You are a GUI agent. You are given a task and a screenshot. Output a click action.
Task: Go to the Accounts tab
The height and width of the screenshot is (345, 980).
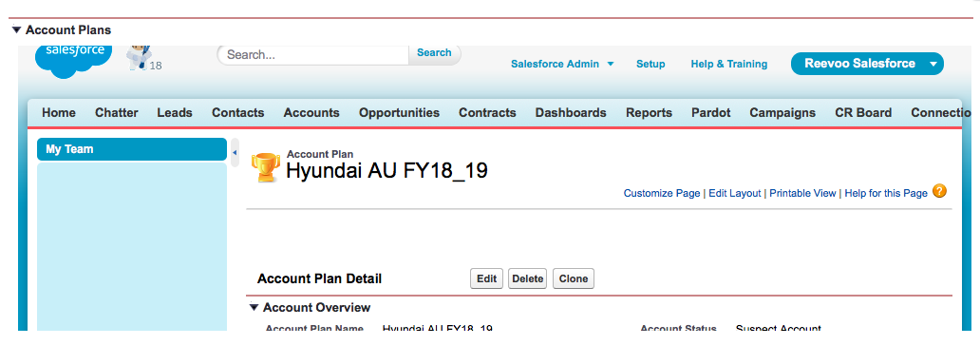311,112
